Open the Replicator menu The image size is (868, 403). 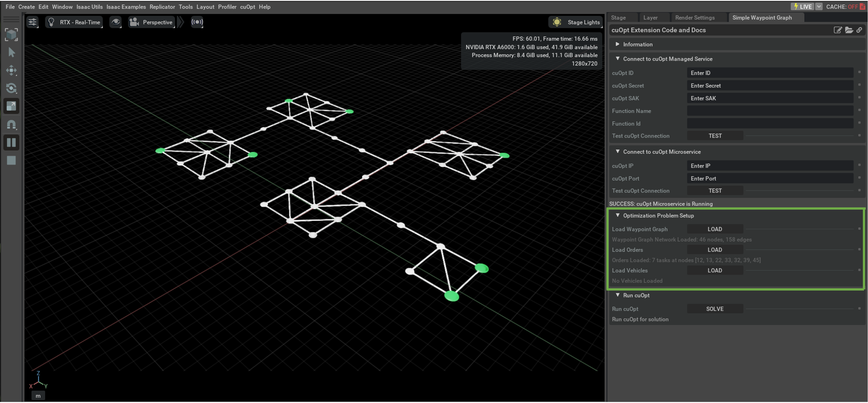[162, 7]
